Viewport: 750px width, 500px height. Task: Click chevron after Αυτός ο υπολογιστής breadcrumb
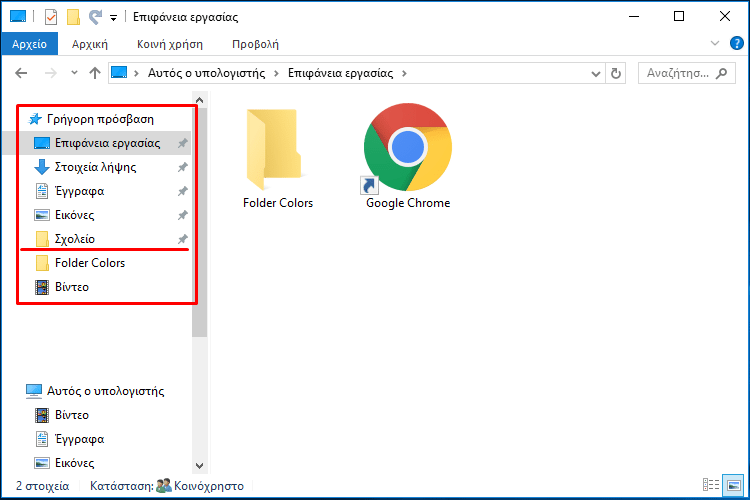(x=276, y=73)
